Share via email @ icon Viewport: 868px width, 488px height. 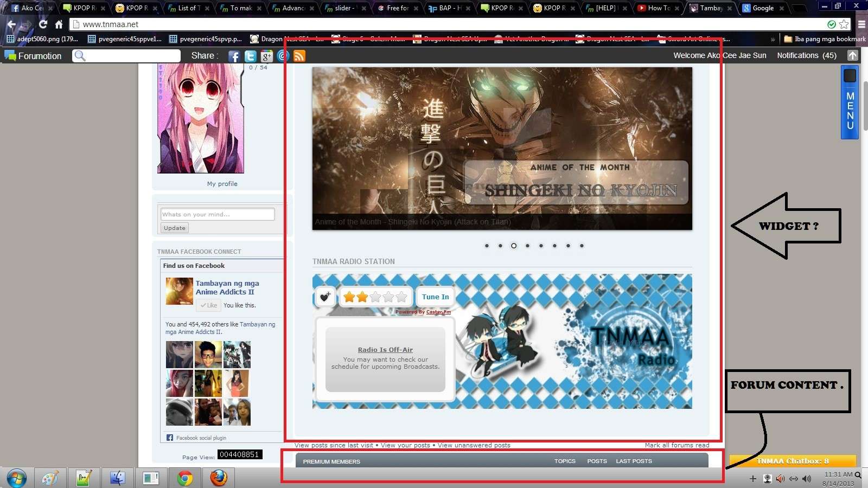click(x=283, y=56)
